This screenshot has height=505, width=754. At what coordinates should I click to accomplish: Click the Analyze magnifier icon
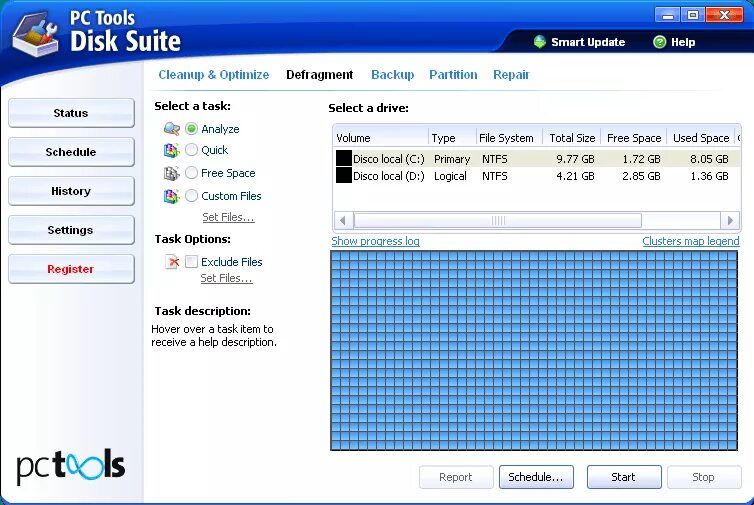coord(172,129)
